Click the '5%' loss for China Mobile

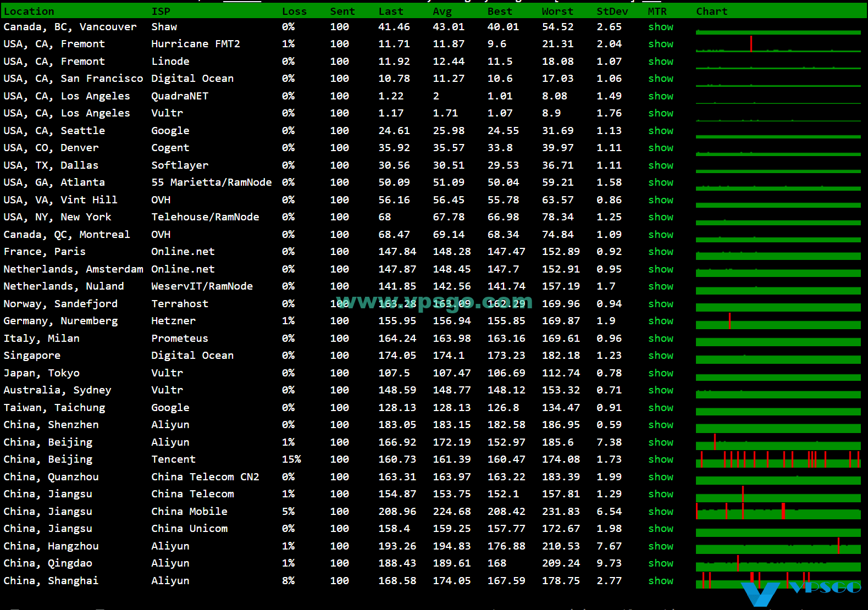click(x=288, y=512)
